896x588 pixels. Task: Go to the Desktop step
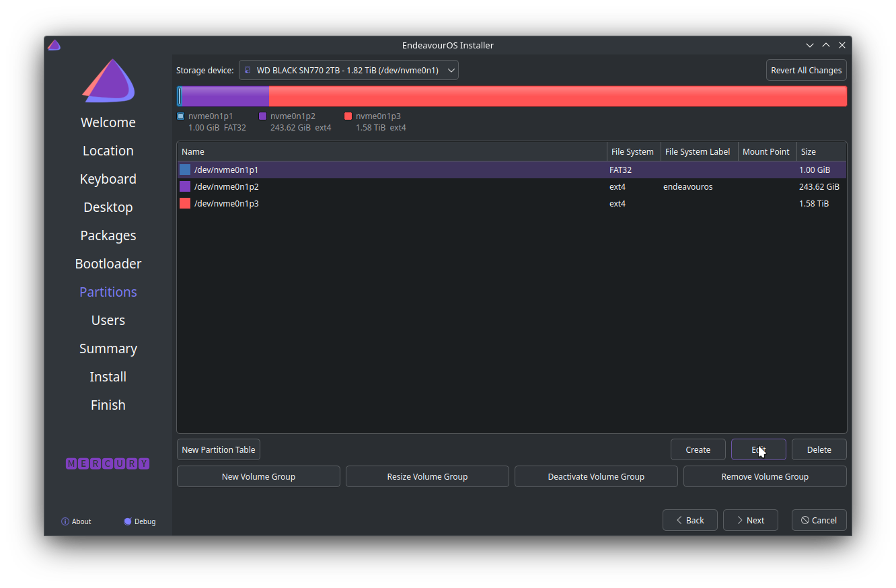pos(108,207)
